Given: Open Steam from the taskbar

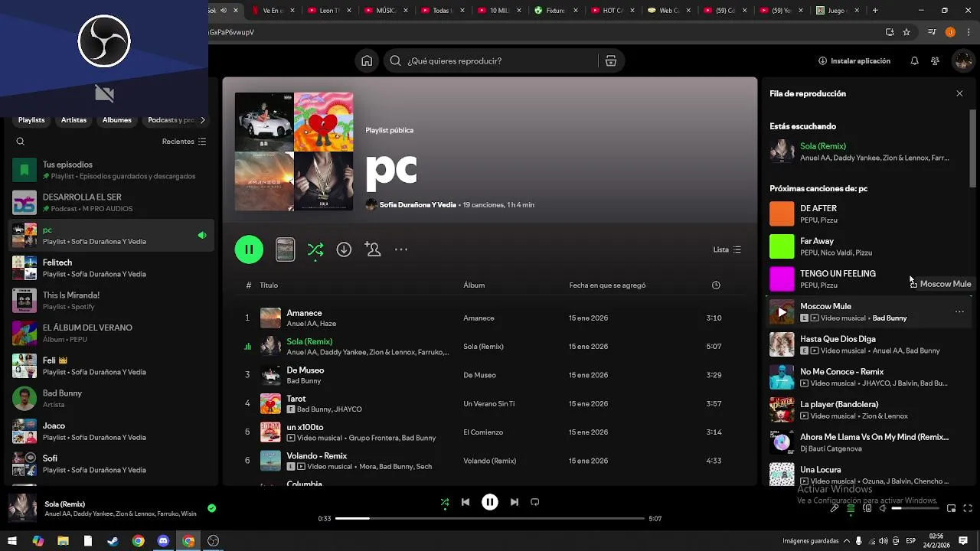Looking at the screenshot, I should pos(113,541).
